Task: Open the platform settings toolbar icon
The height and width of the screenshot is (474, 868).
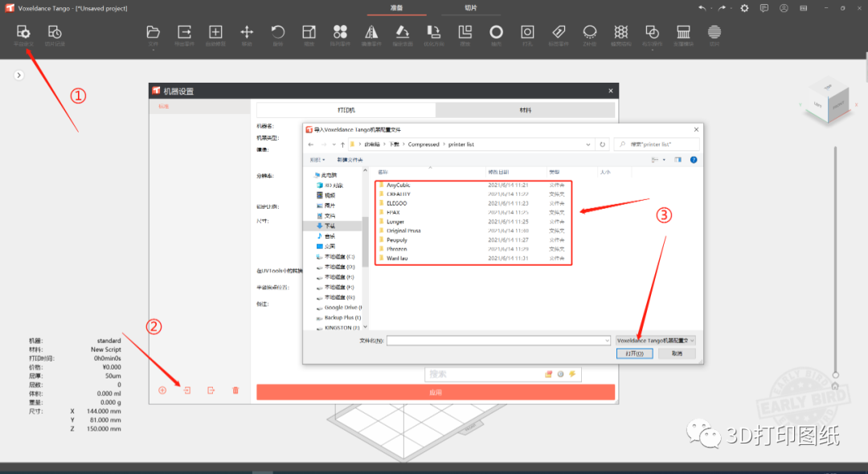Action: [x=23, y=32]
